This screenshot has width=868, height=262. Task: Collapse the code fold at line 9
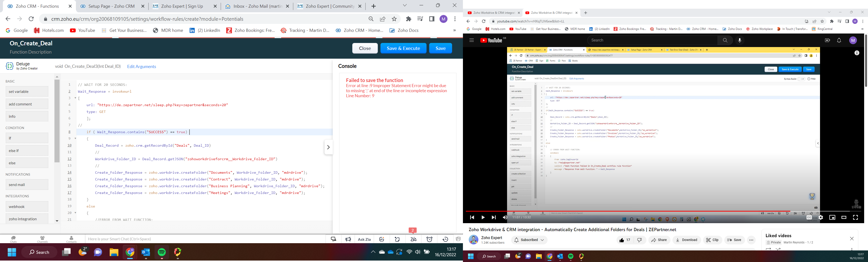click(x=75, y=138)
